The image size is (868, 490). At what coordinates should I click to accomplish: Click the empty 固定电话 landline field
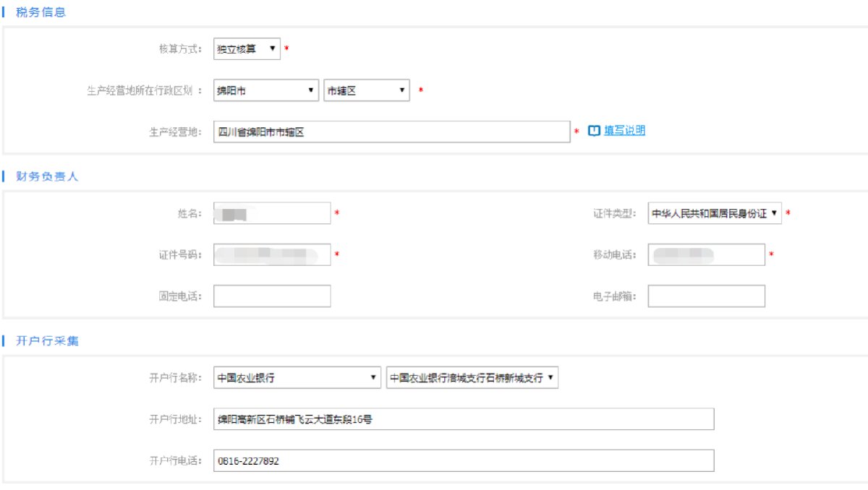point(271,296)
